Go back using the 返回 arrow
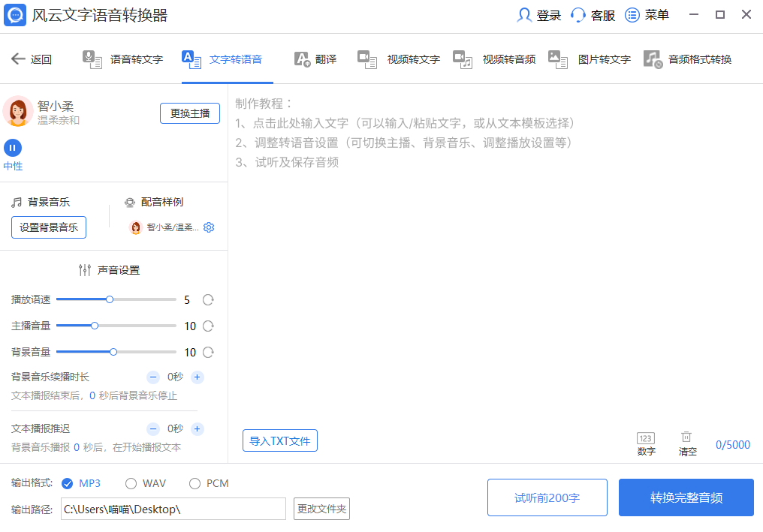This screenshot has height=532, width=763. click(x=18, y=59)
